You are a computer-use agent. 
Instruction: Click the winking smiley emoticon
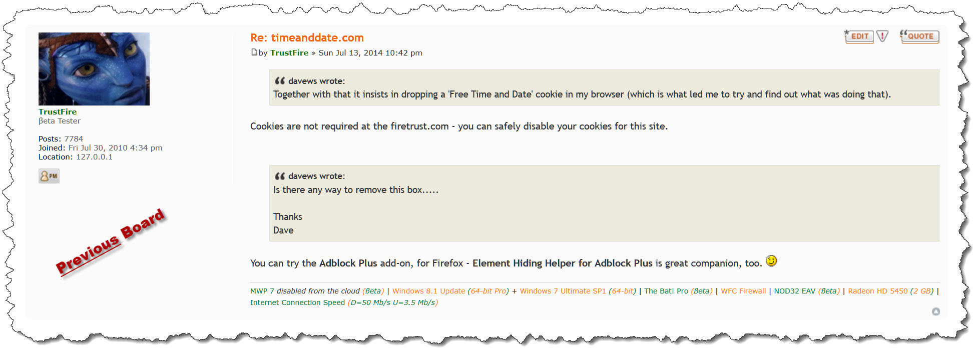tap(771, 261)
